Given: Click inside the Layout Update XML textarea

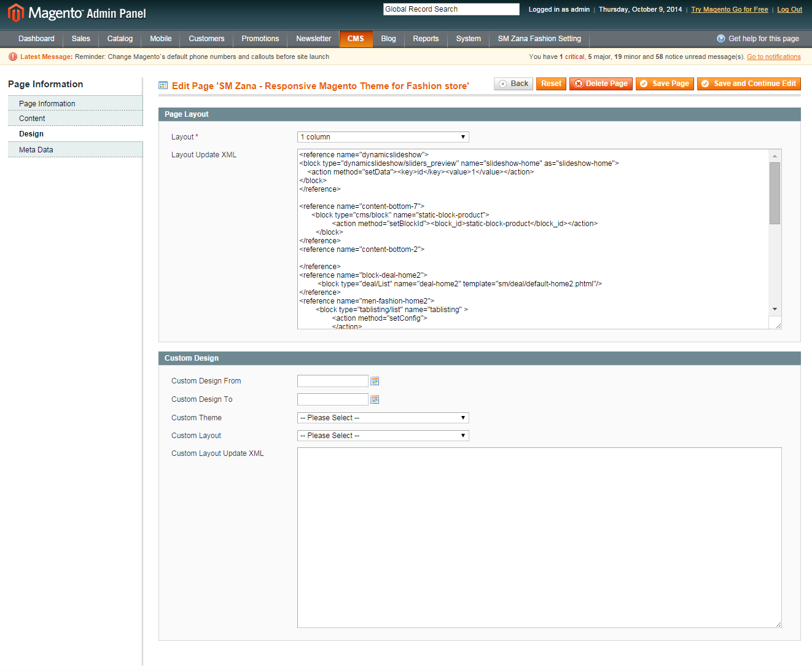Looking at the screenshot, I should pos(533,239).
